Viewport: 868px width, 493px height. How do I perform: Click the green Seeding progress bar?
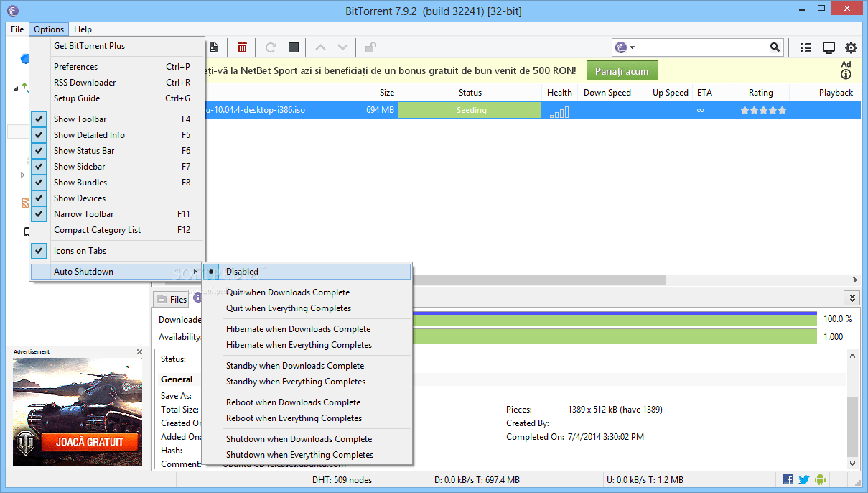470,110
